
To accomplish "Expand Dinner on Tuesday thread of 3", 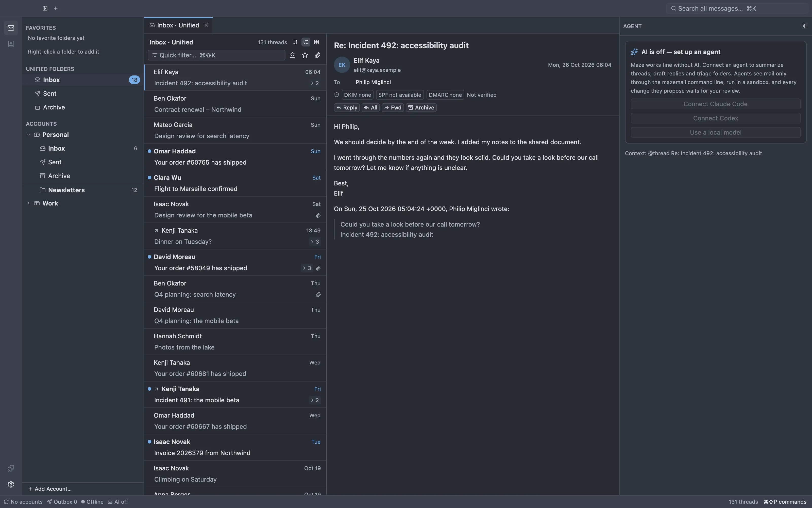I will (315, 242).
